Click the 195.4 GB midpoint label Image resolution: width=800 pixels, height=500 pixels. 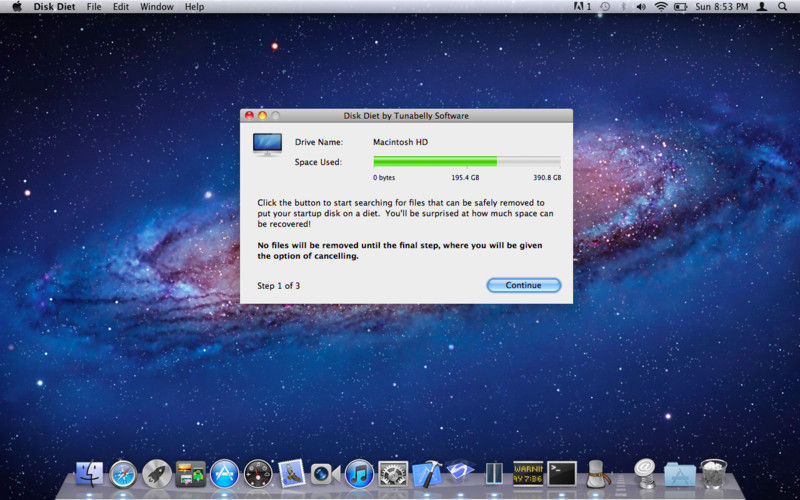tap(465, 178)
